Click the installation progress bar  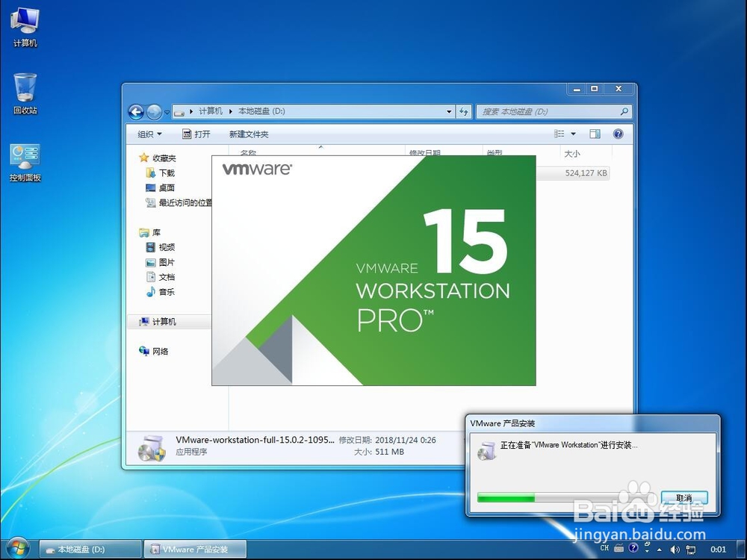(568, 498)
